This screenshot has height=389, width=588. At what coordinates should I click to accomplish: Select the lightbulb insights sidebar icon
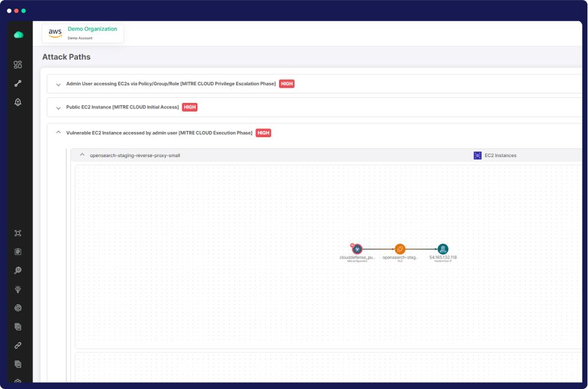(18, 289)
